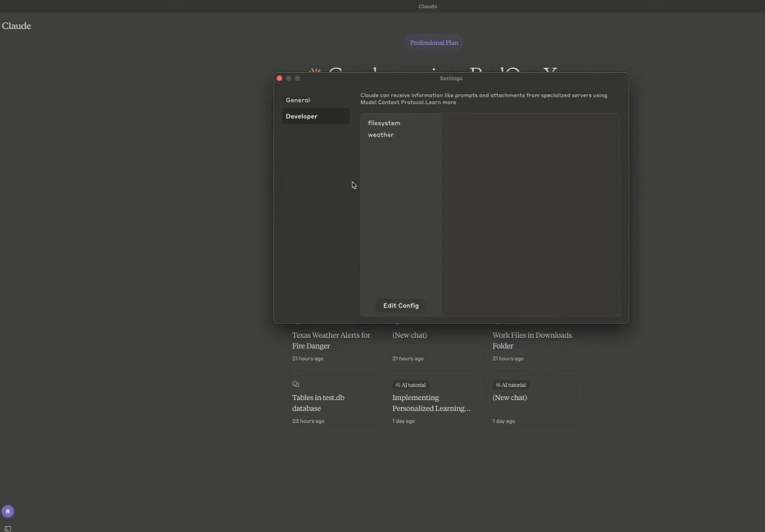Open the New chat from 21 hours ago
The width and height of the screenshot is (765, 532).
click(409, 335)
